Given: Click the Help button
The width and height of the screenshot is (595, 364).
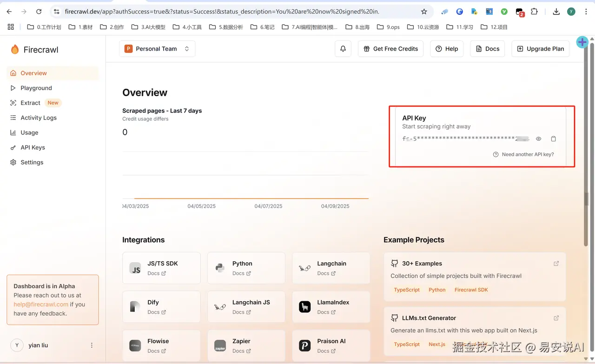Looking at the screenshot, I should coord(447,49).
